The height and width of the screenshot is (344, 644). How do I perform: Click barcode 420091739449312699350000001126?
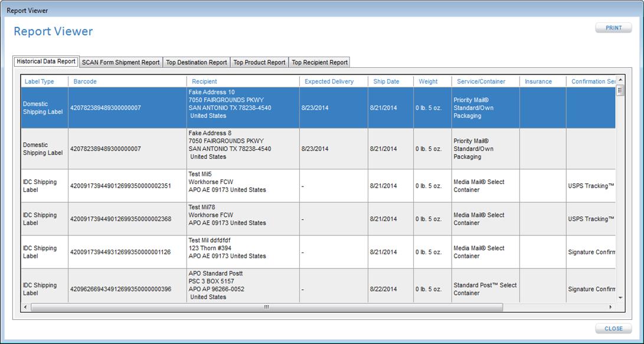pos(120,252)
